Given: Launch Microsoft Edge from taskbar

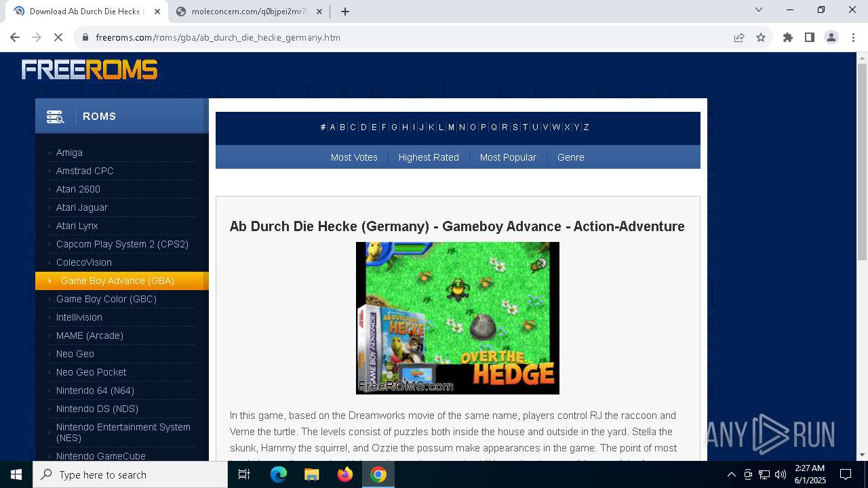Looking at the screenshot, I should coord(279,474).
